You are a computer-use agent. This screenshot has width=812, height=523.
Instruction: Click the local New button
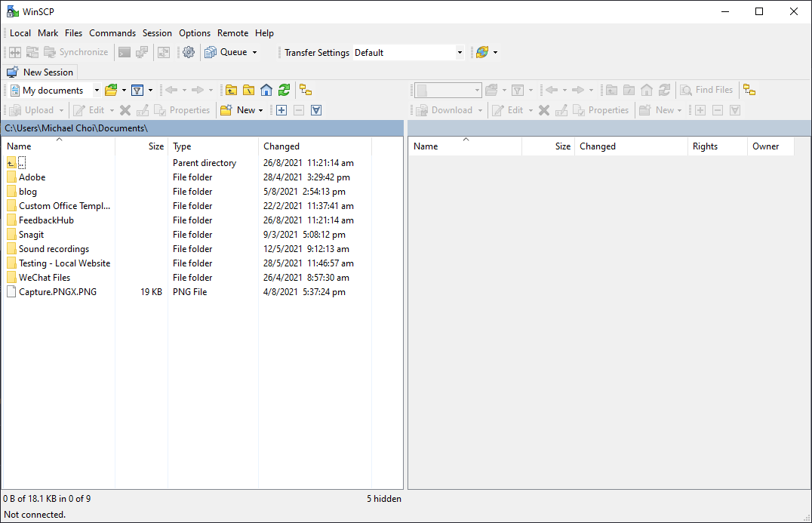pos(238,109)
